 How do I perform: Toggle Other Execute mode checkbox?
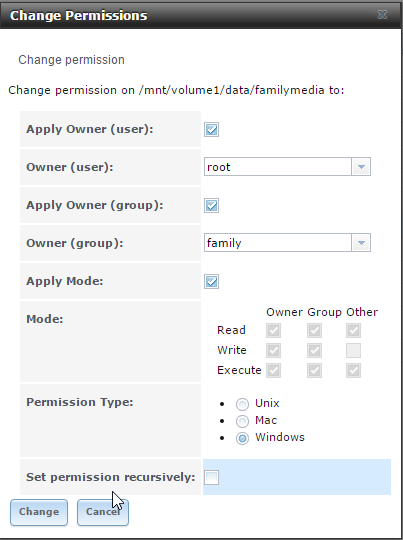click(x=353, y=370)
